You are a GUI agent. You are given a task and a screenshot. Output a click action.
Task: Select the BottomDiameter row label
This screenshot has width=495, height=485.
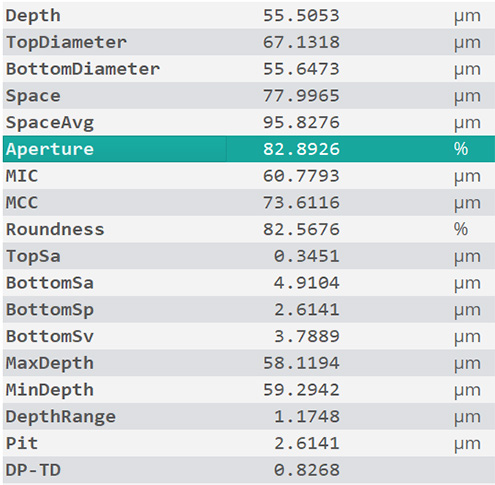(x=83, y=69)
